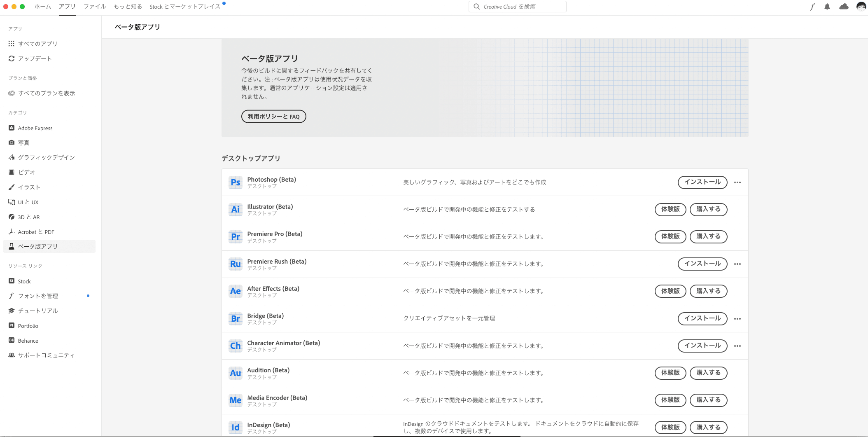Open the fonts icon in top bar
Image resolution: width=868 pixels, height=437 pixels.
[x=812, y=7]
